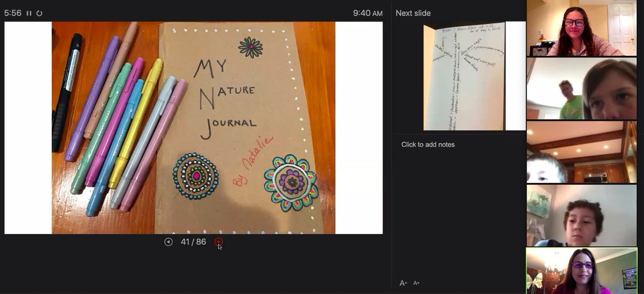Click the Next slide label
644x294 pixels.
point(413,13)
